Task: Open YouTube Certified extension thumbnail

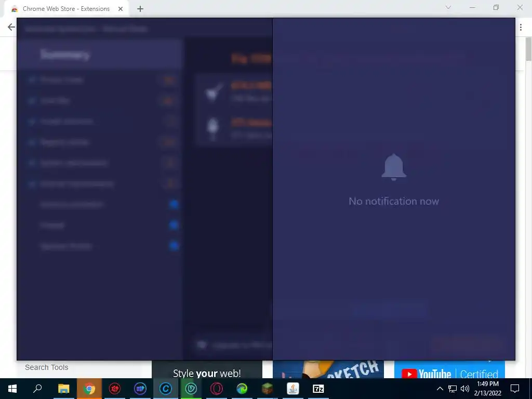Action: tap(449, 369)
